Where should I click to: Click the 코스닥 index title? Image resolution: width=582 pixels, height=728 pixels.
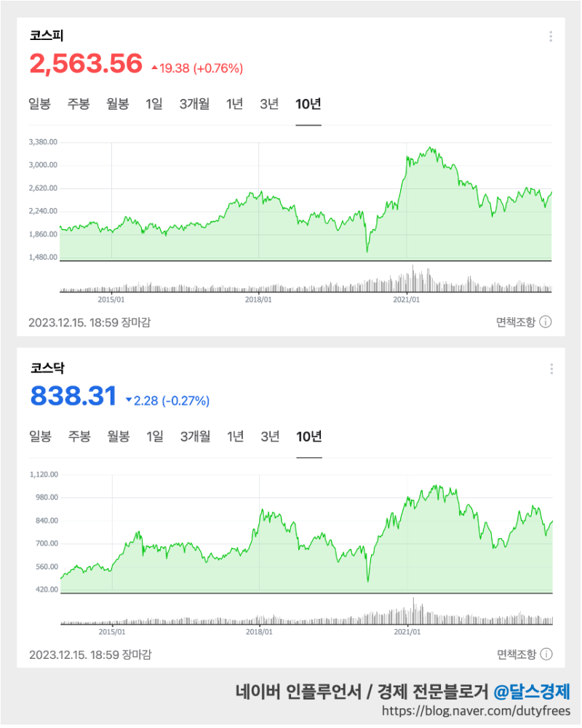47,369
